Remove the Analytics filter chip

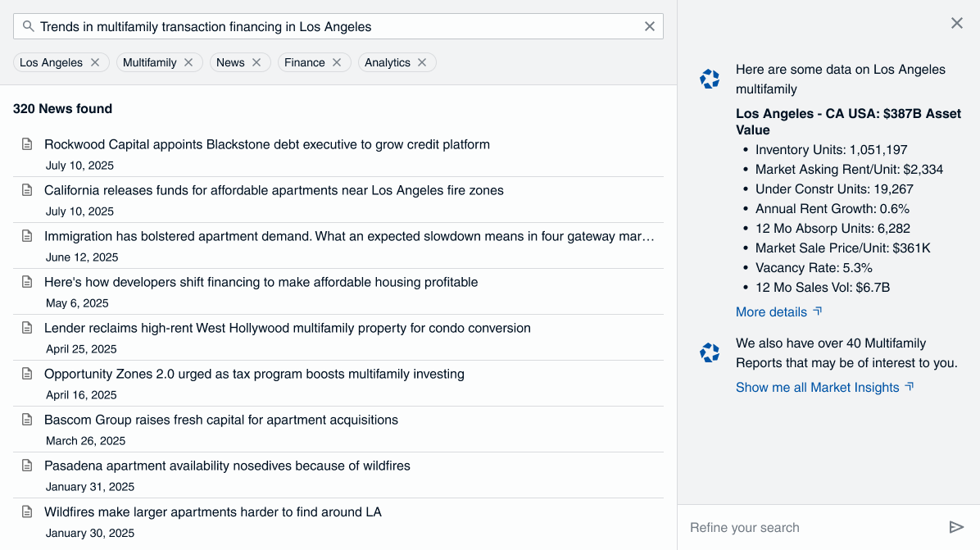(x=422, y=62)
